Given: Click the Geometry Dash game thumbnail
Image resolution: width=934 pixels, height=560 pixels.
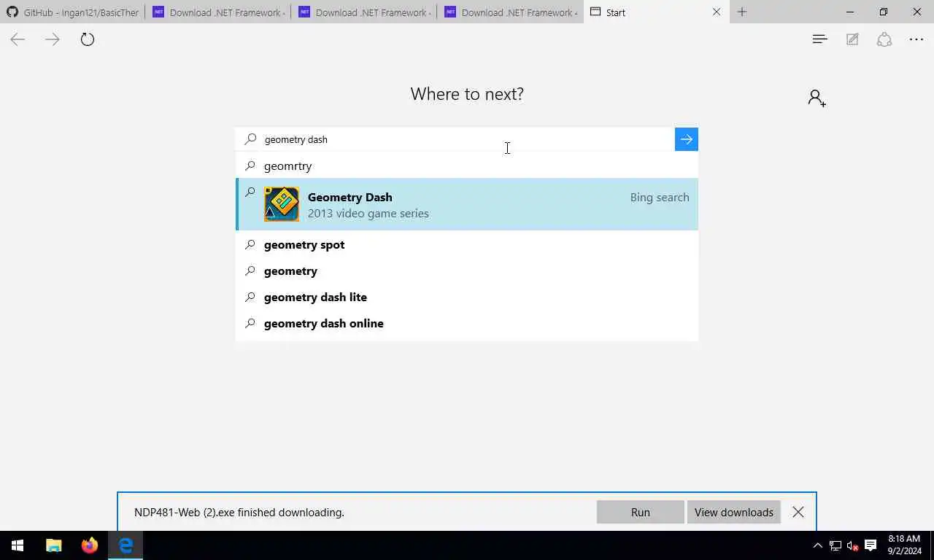Looking at the screenshot, I should point(282,204).
